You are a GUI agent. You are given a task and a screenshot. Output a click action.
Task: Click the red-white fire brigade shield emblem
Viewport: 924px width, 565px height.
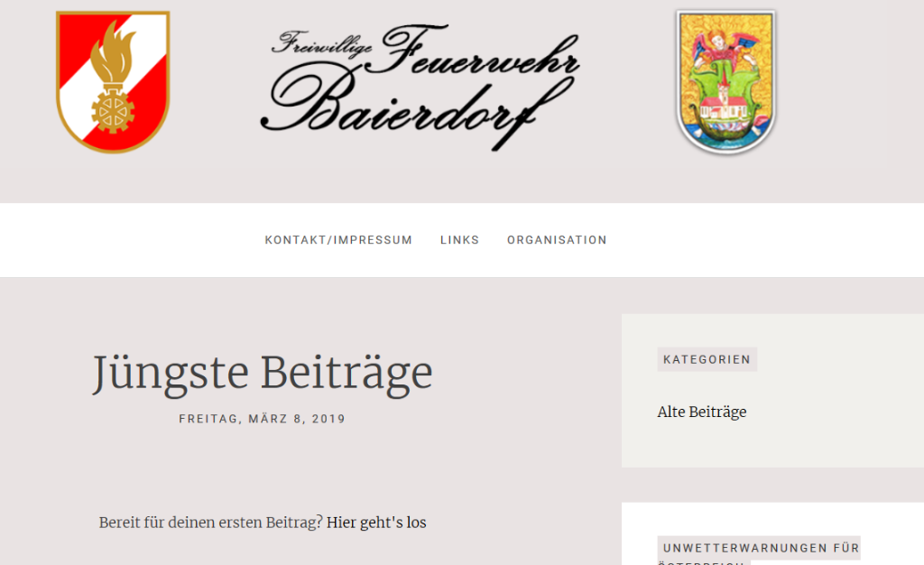113,82
